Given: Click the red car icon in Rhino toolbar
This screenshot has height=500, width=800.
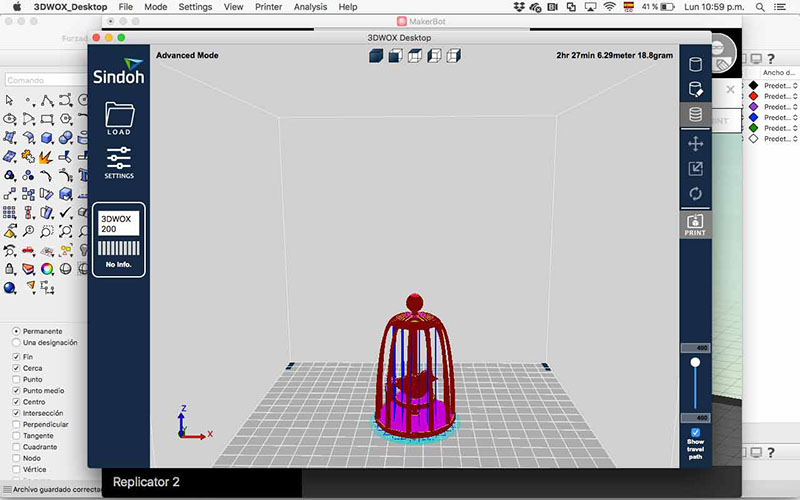Looking at the screenshot, I should point(28,250).
